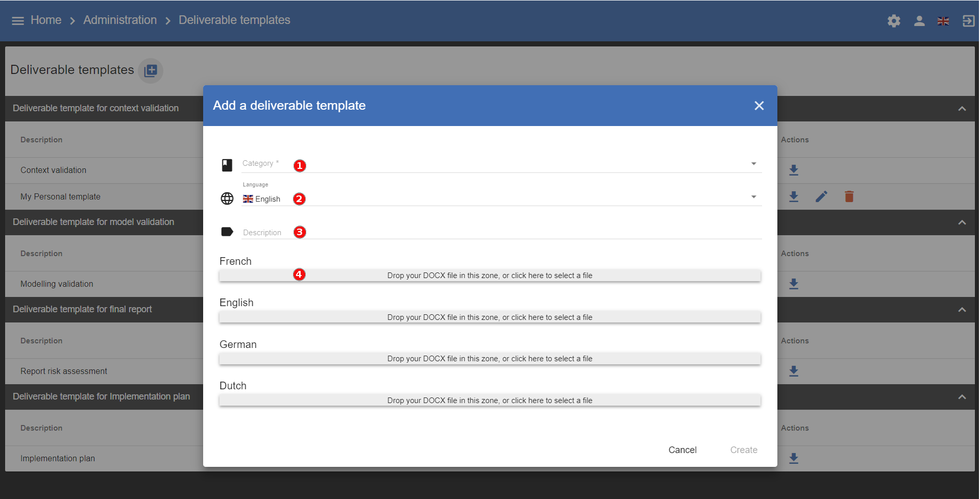The image size is (980, 499).
Task: Download the Report risk assessment template
Action: [x=794, y=371]
